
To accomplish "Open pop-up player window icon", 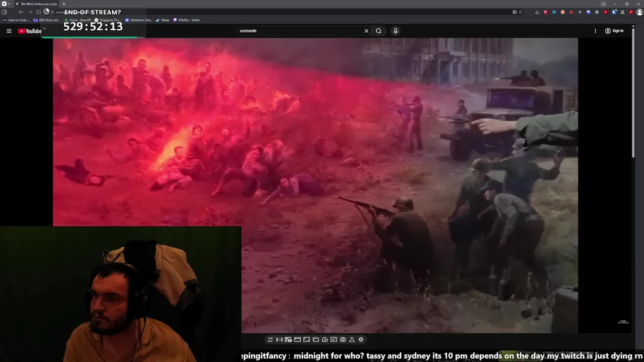I will (x=315, y=339).
